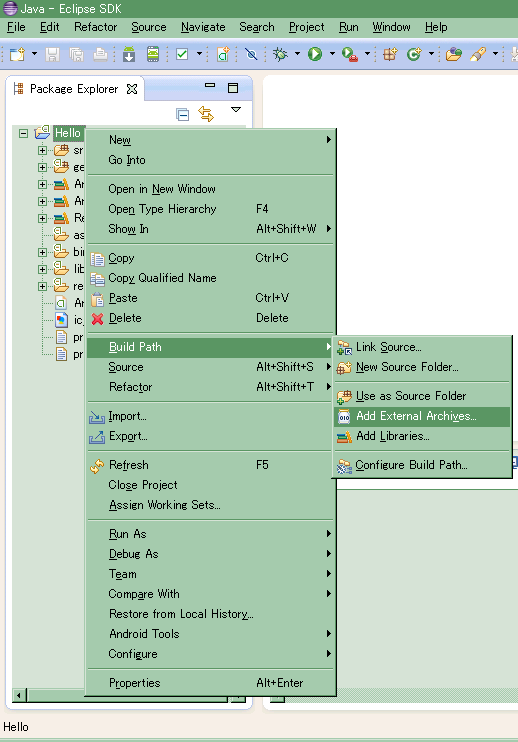Open the dropdown next to checkmark task icon
This screenshot has height=742, width=518.
coord(199,54)
